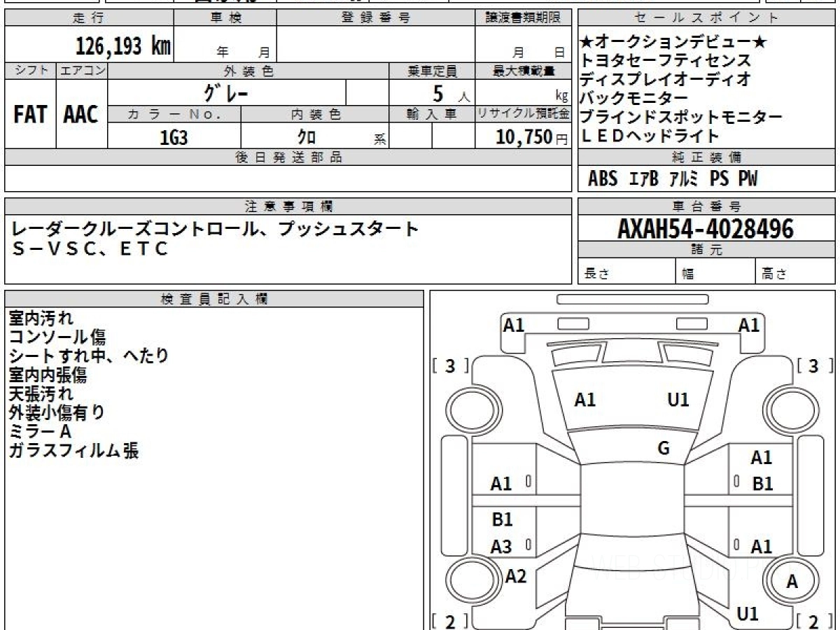Viewport: 840px width, 630px height.
Task: Click the 内装色 header
Action: coord(315,115)
